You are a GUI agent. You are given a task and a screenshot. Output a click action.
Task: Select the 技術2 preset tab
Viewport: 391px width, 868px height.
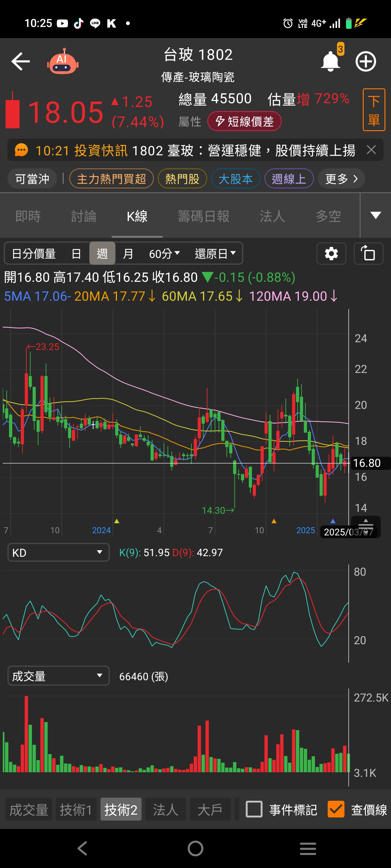121,809
